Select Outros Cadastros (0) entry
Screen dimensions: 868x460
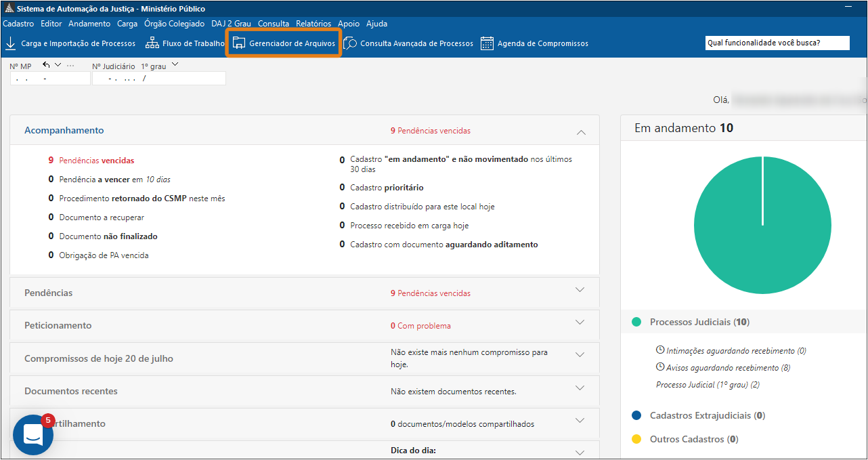click(x=694, y=439)
